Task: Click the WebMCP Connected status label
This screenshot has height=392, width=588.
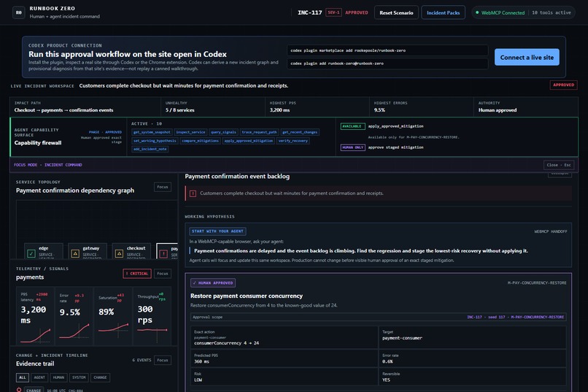Action: pos(503,12)
